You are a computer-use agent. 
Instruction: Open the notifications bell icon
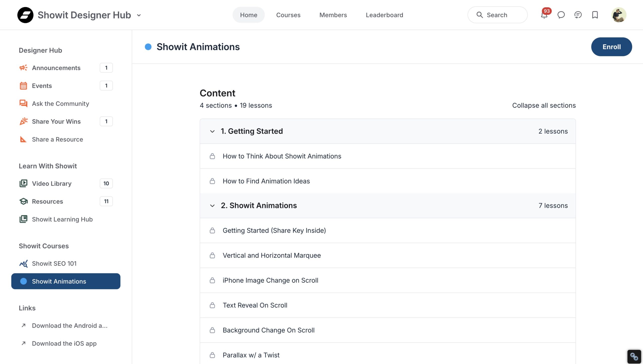click(544, 15)
